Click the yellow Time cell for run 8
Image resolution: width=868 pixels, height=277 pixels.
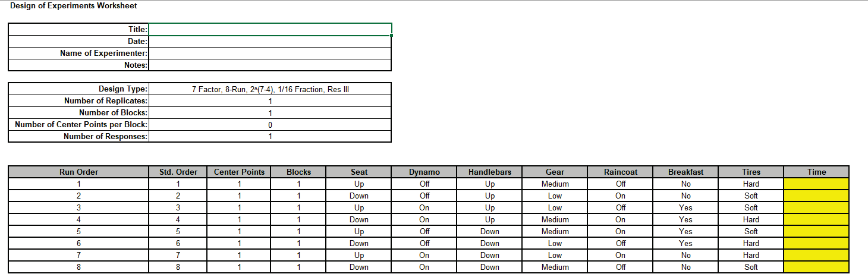point(816,267)
